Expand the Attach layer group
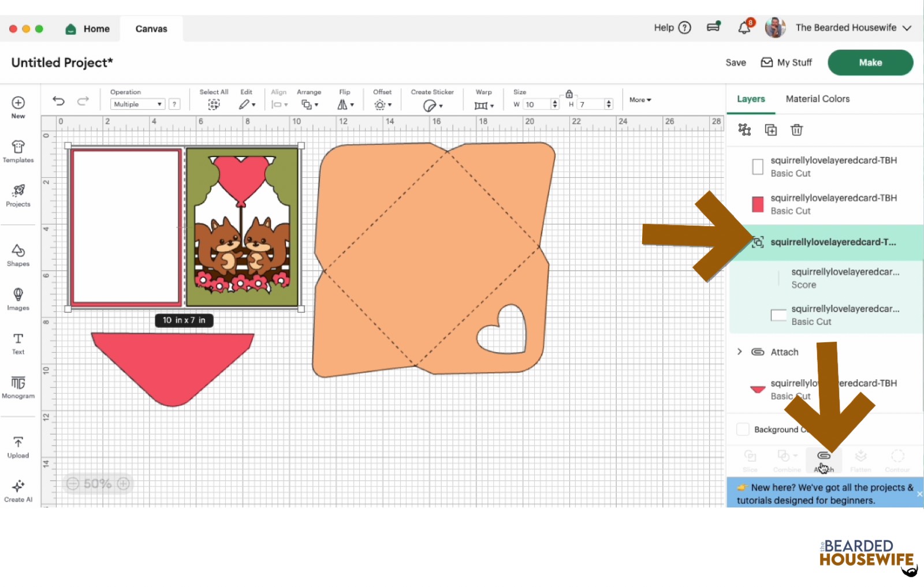 [740, 352]
